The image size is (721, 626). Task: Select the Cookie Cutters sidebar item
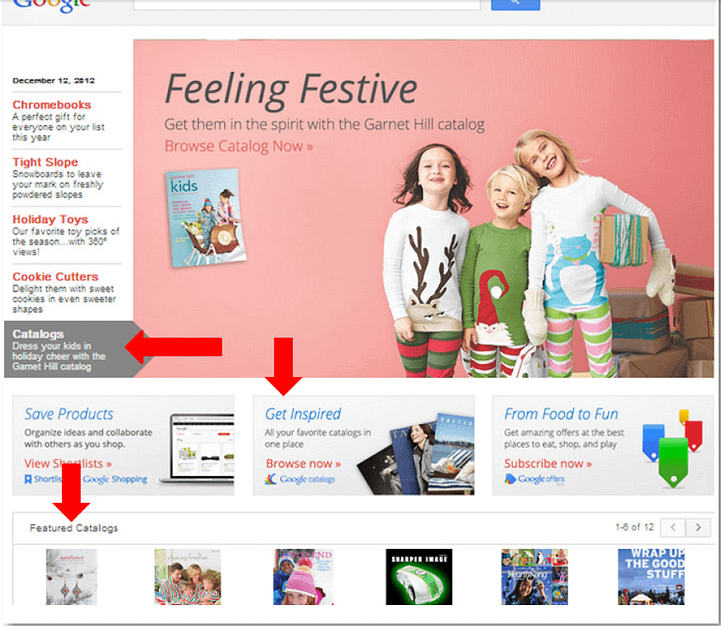[x=67, y=293]
